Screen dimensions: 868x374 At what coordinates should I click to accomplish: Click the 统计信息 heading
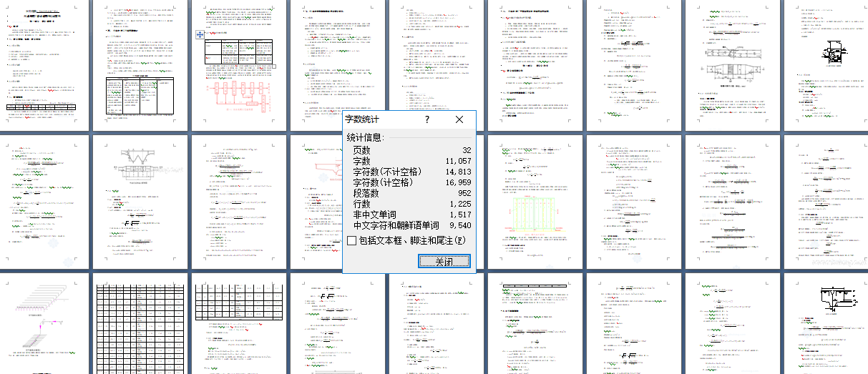[366, 137]
